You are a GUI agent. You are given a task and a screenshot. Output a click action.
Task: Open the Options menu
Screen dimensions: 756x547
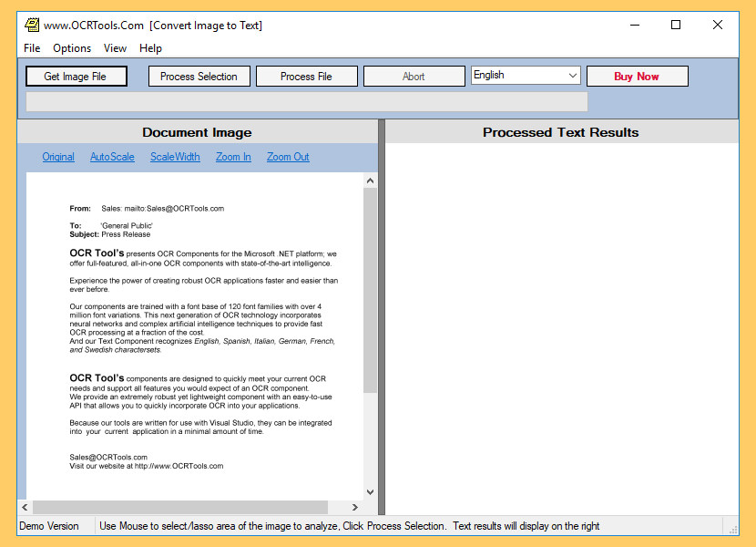(72, 48)
